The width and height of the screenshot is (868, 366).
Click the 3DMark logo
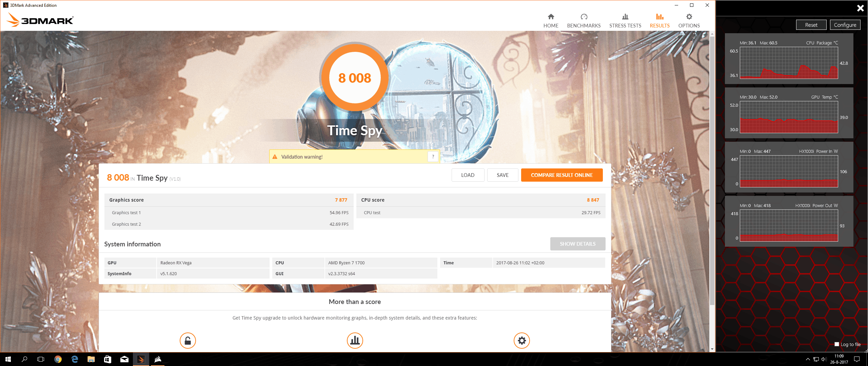[x=40, y=20]
